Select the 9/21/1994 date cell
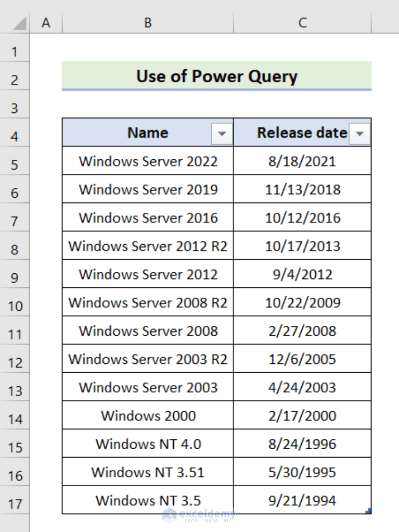 302,500
